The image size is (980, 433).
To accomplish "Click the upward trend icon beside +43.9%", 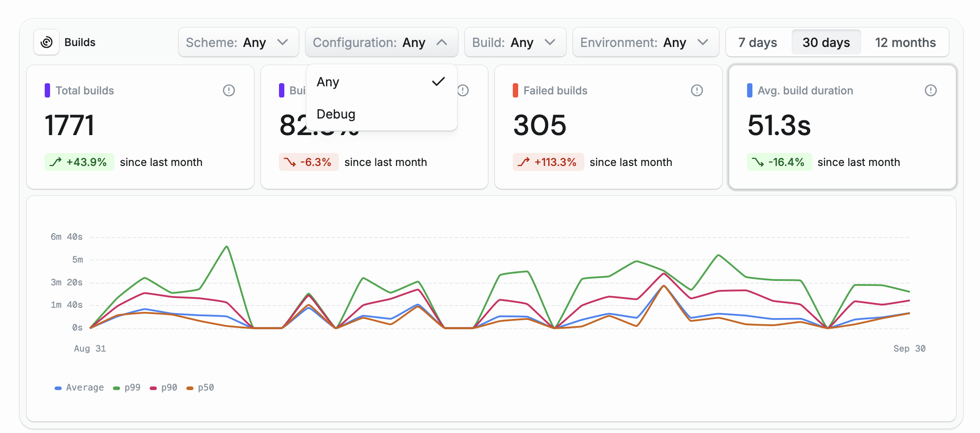I will point(55,162).
